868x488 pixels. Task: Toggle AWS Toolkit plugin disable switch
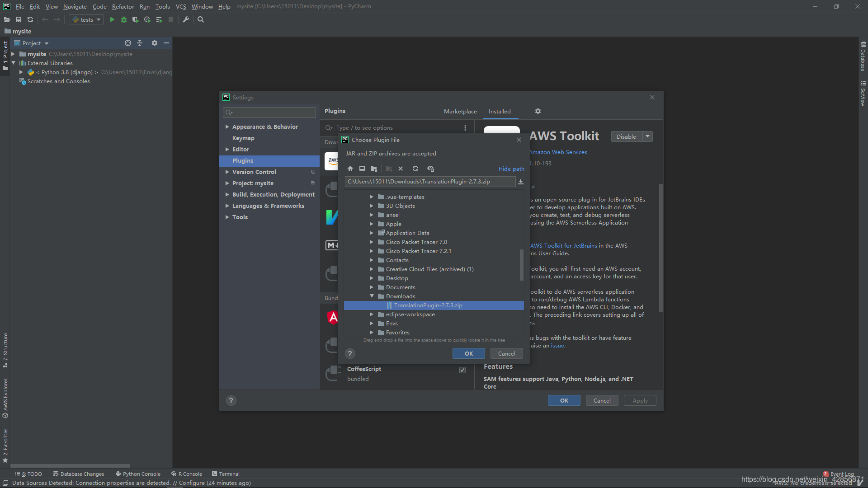(x=625, y=136)
